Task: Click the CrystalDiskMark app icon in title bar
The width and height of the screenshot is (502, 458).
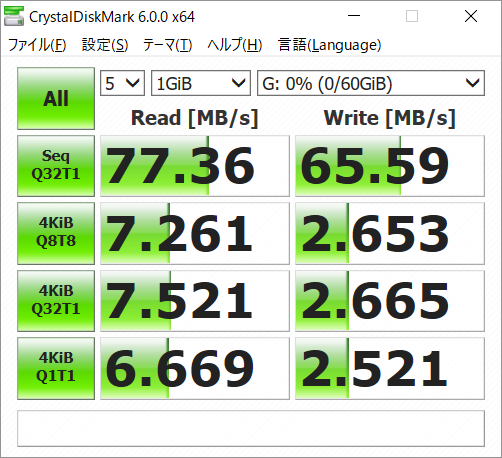Action: (x=14, y=16)
